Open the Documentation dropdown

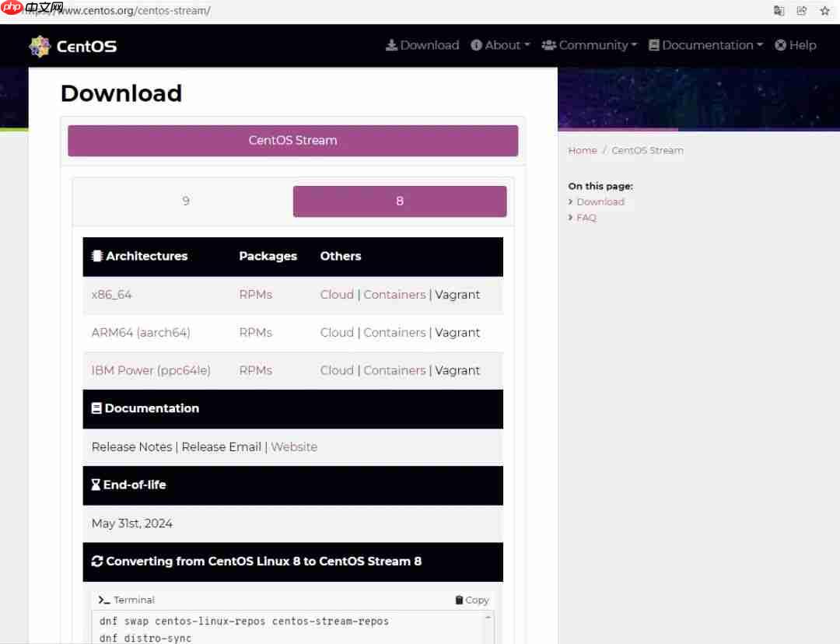pyautogui.click(x=705, y=45)
